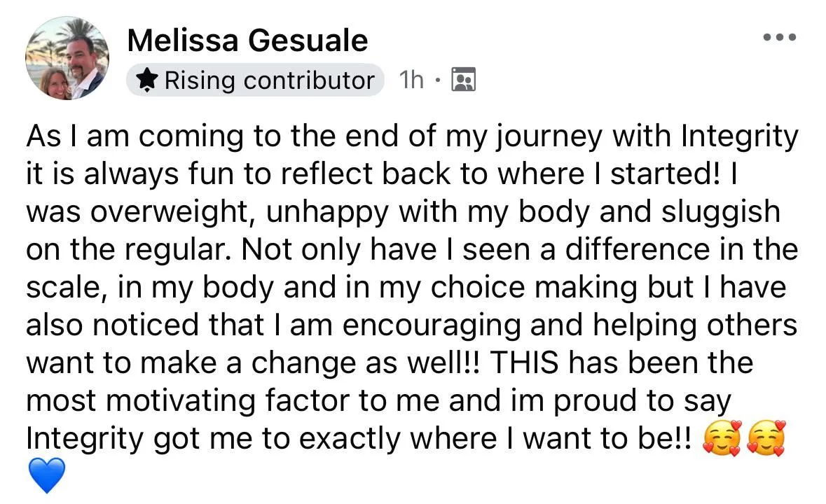
Task: Click the blue heart emoji
Action: click(x=48, y=475)
